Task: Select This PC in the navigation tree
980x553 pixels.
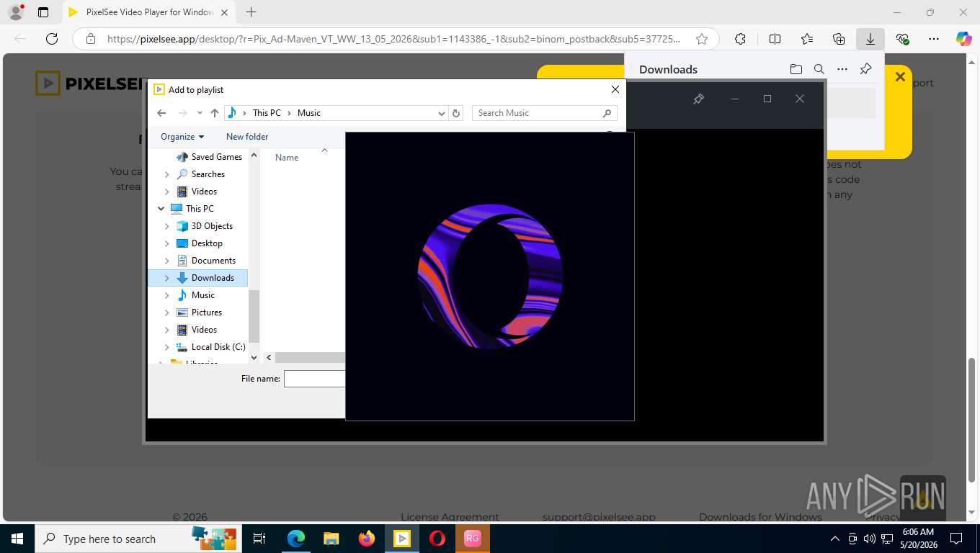Action: [x=192, y=209]
